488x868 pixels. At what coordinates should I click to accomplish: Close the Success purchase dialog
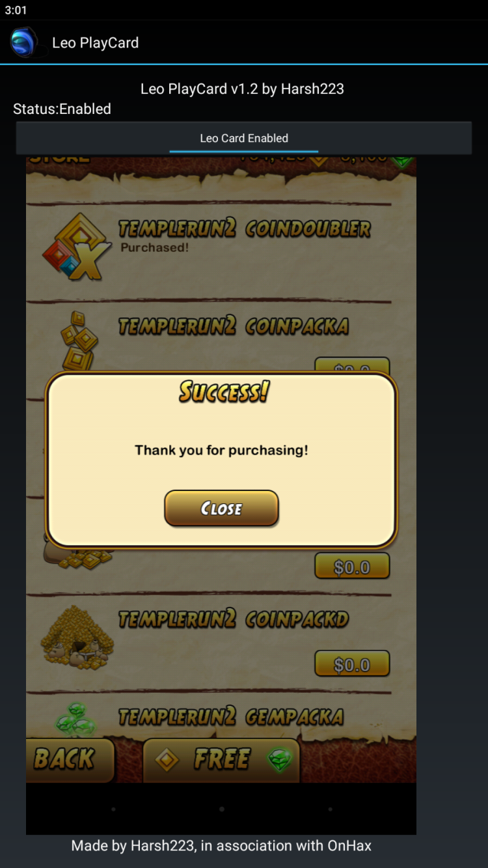click(221, 509)
